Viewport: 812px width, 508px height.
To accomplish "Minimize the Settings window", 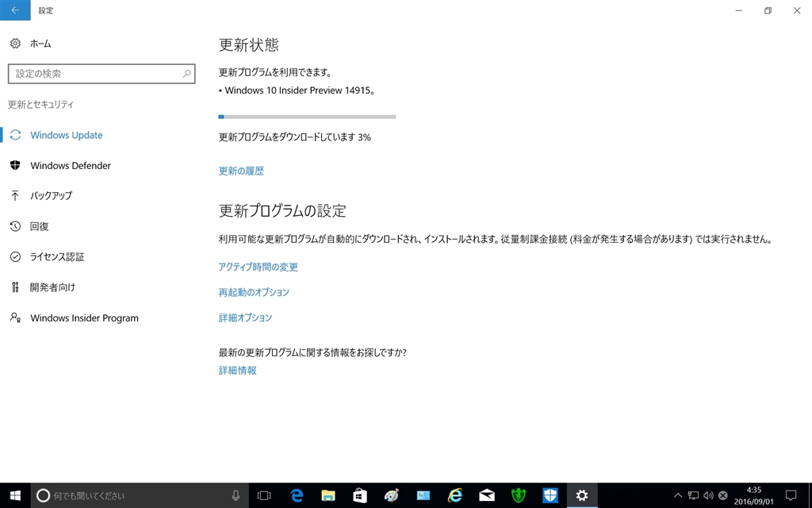I will point(739,10).
